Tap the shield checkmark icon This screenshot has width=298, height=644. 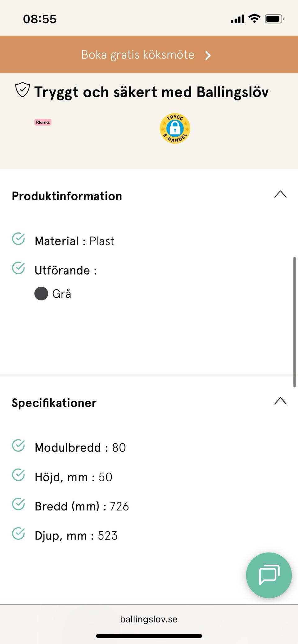[x=22, y=90]
